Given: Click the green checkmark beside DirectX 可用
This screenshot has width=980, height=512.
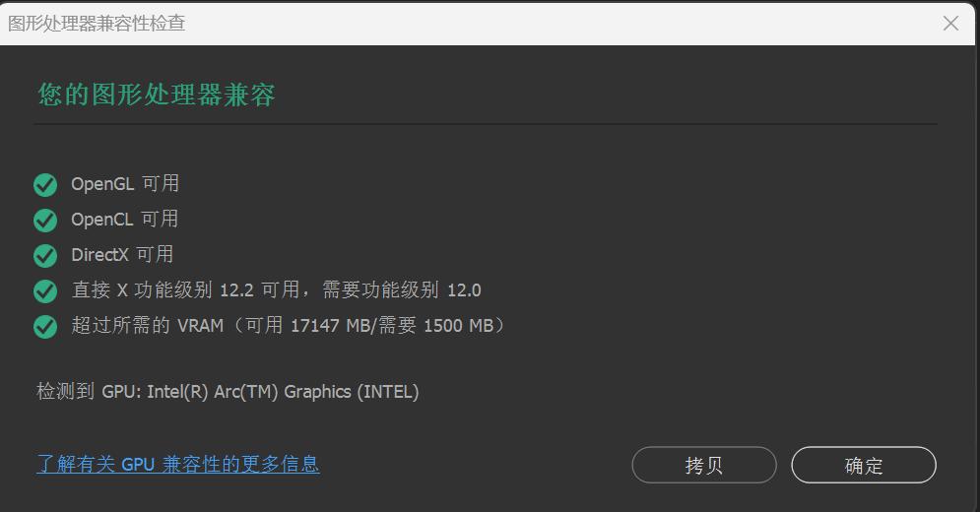Looking at the screenshot, I should (x=45, y=256).
